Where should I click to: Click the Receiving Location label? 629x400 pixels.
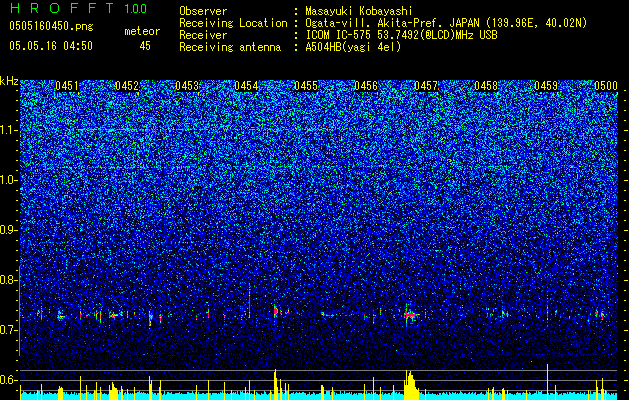[233, 23]
